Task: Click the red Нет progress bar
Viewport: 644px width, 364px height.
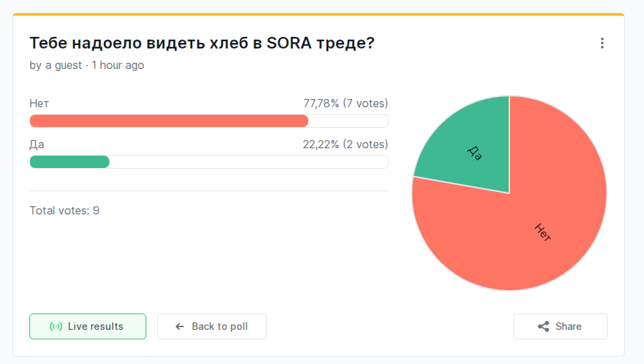Action: pyautogui.click(x=169, y=121)
